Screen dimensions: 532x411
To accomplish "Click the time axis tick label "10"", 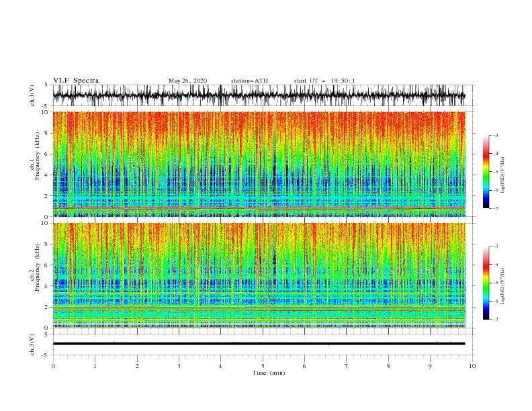I will (472, 366).
